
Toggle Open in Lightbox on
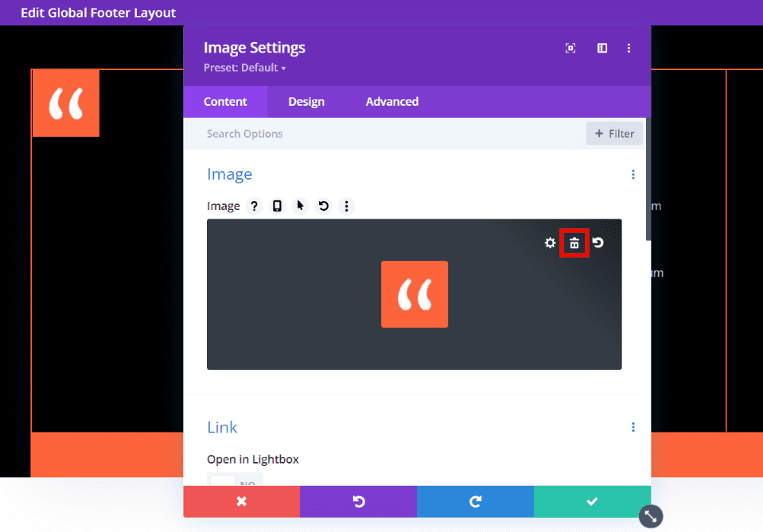pyautogui.click(x=232, y=483)
